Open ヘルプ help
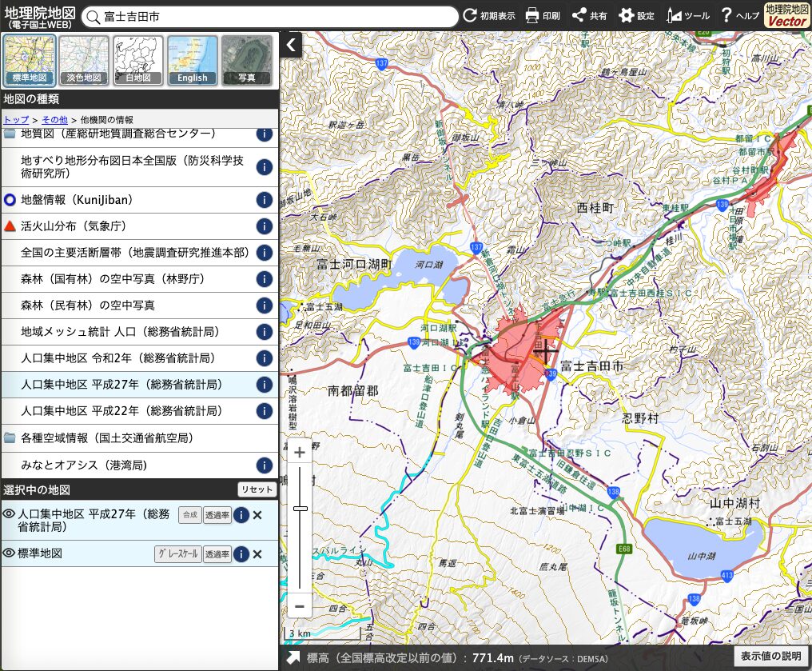The image size is (812, 671). point(739,15)
